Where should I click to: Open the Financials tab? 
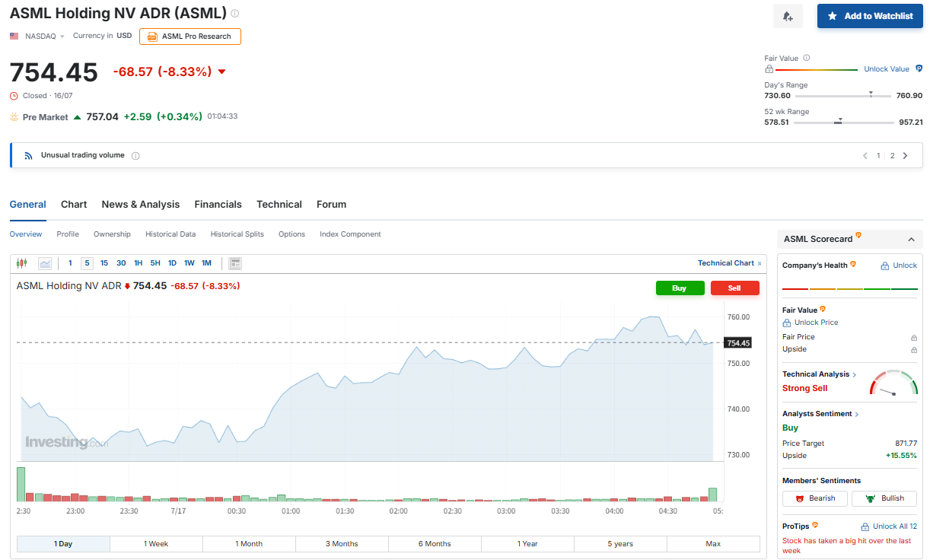click(x=218, y=205)
